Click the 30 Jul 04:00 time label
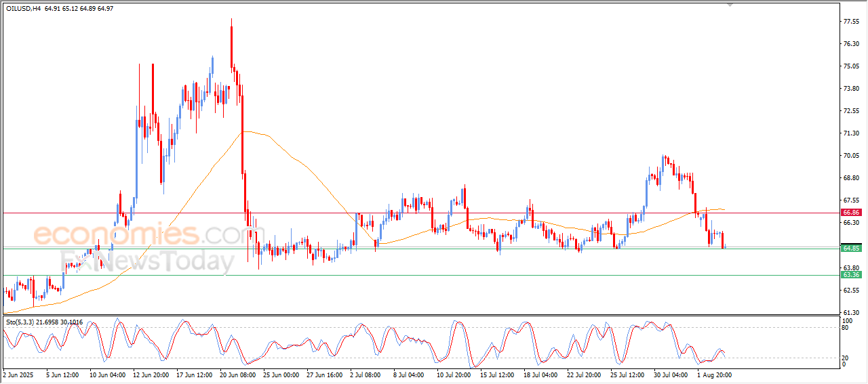This screenshot has height=384, width=868. [671, 374]
